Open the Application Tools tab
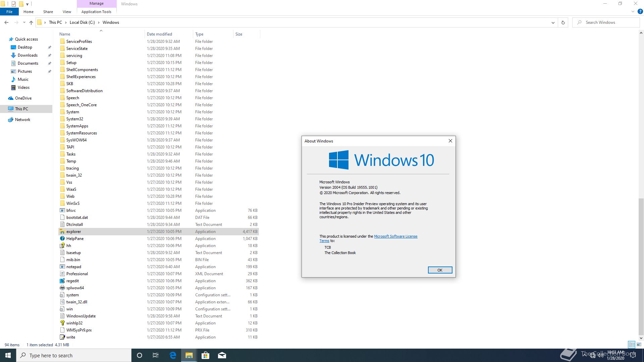644x362 pixels. pyautogui.click(x=96, y=11)
